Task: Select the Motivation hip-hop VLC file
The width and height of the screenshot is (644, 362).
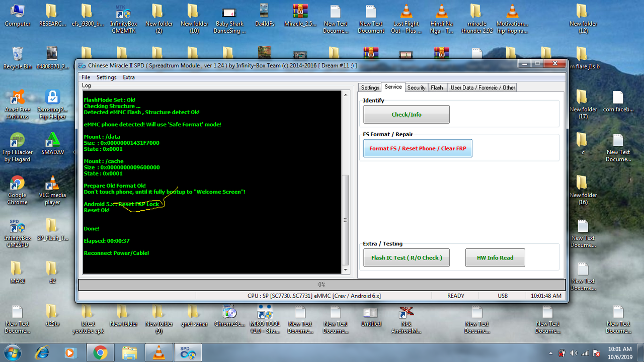Action: [512, 19]
